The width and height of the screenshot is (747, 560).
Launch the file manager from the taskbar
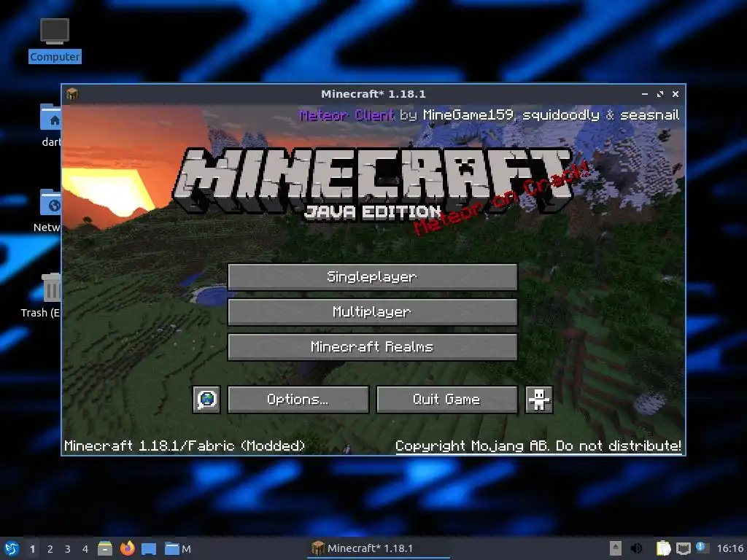coord(105,548)
